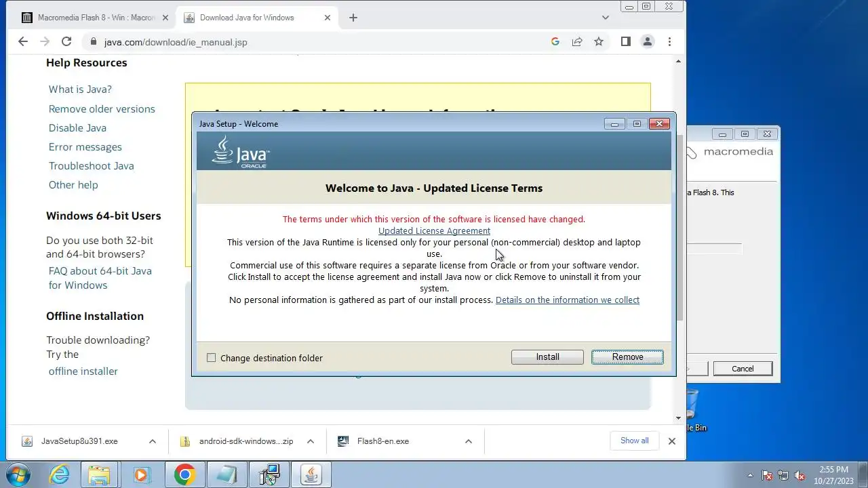Open the Remove older versions link
Image resolution: width=868 pixels, height=488 pixels.
[x=102, y=108]
